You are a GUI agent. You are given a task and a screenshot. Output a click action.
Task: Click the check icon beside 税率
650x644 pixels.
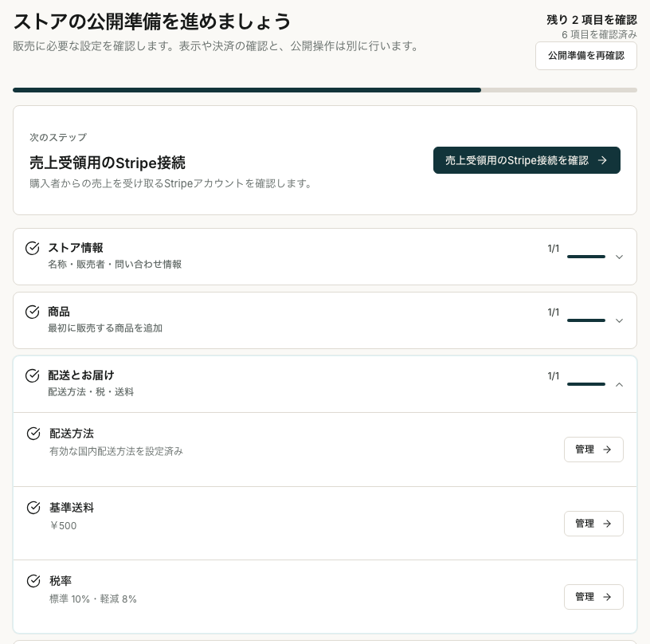[x=33, y=581]
